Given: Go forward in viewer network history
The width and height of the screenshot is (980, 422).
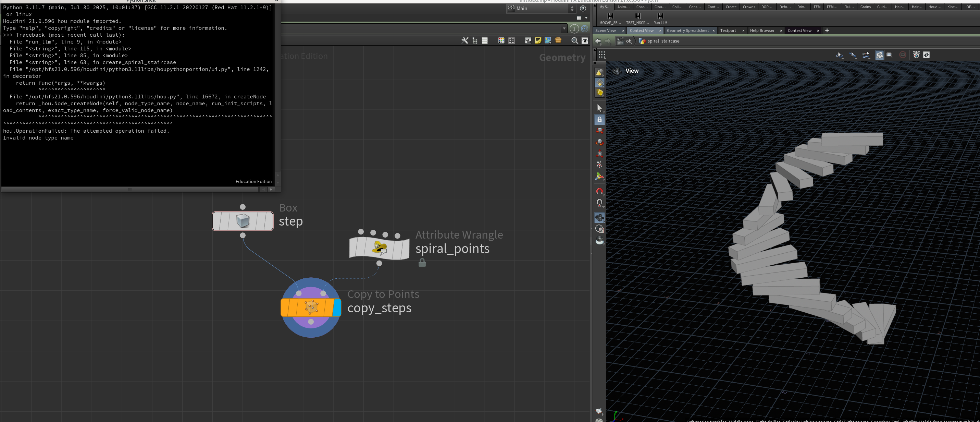Looking at the screenshot, I should 608,41.
